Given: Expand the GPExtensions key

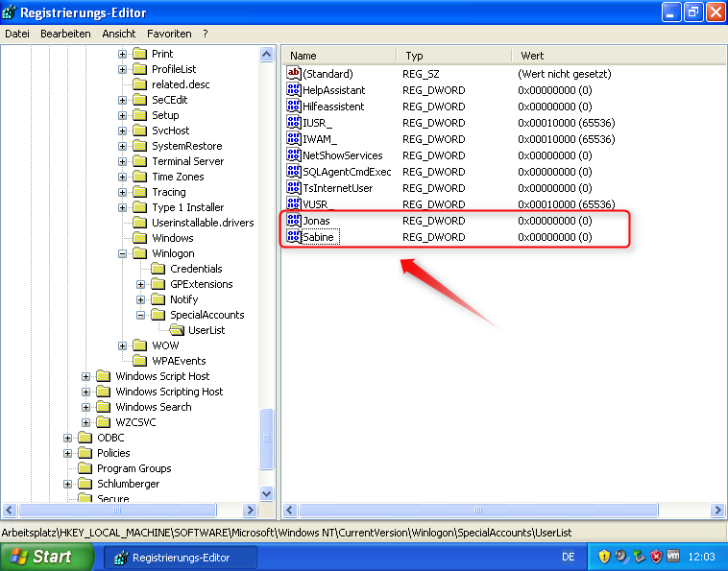Looking at the screenshot, I should tap(140, 284).
